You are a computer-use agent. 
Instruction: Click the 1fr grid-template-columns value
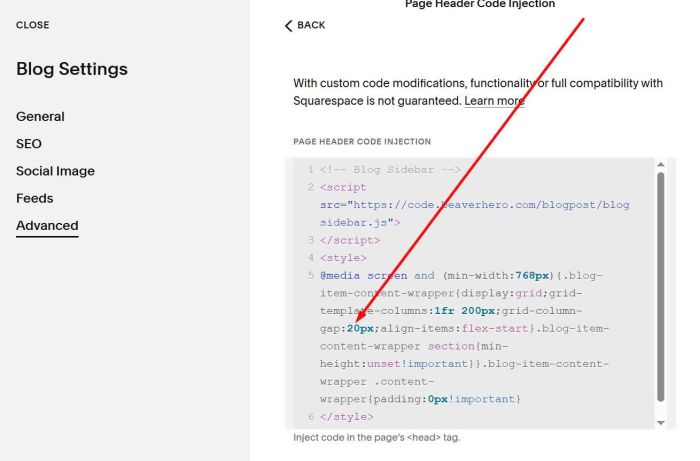coord(444,311)
